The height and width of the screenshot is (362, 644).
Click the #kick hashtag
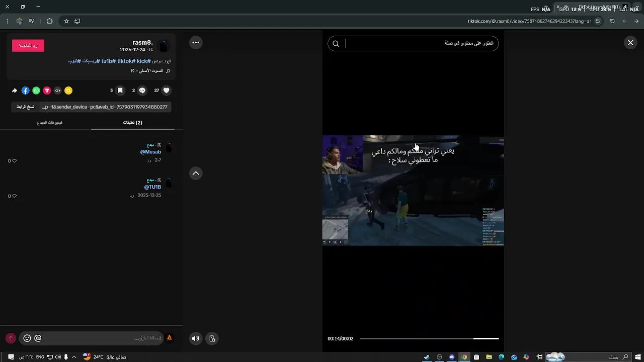click(143, 61)
